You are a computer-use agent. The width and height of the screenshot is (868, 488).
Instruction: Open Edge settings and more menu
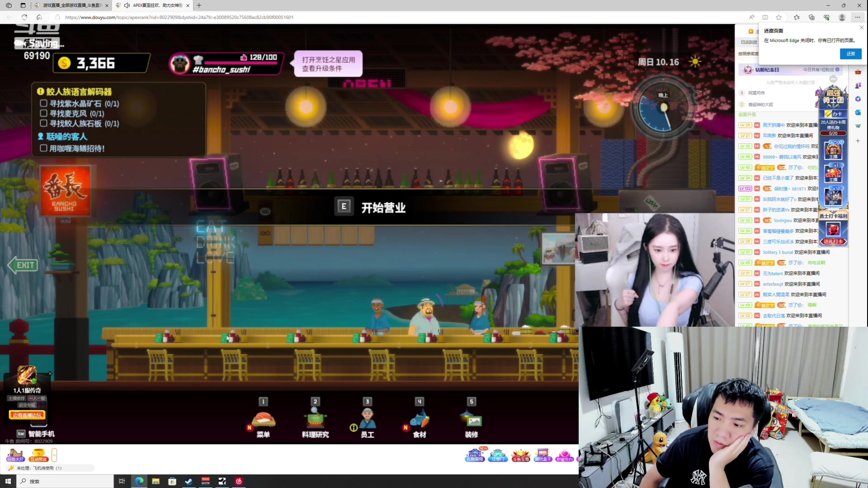858,17
